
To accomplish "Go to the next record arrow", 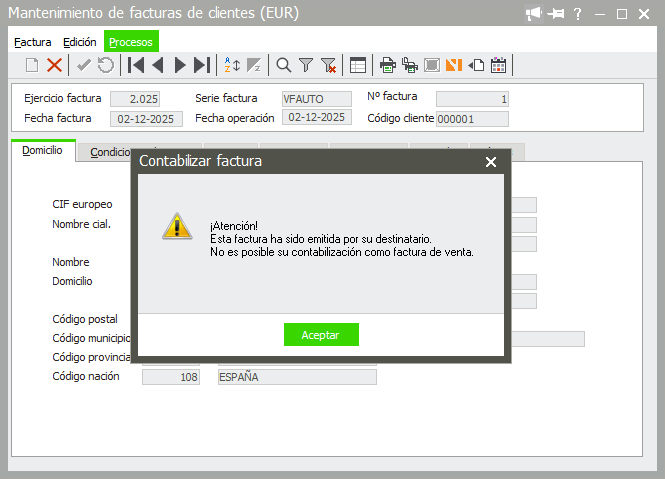I will pyautogui.click(x=180, y=65).
